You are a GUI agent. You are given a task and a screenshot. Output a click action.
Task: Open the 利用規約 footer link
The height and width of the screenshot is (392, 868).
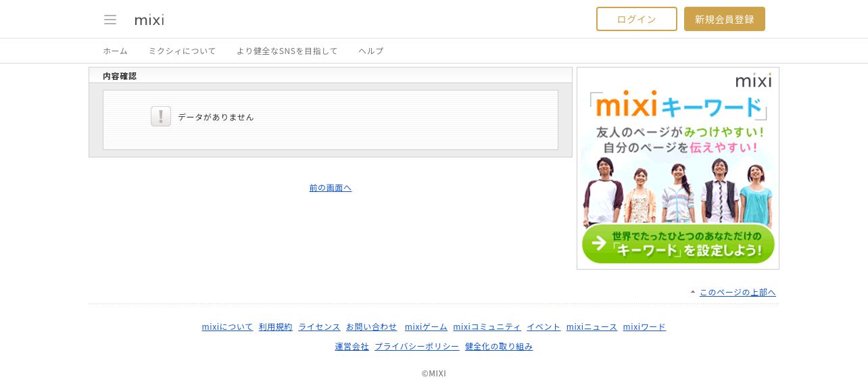pos(276,326)
